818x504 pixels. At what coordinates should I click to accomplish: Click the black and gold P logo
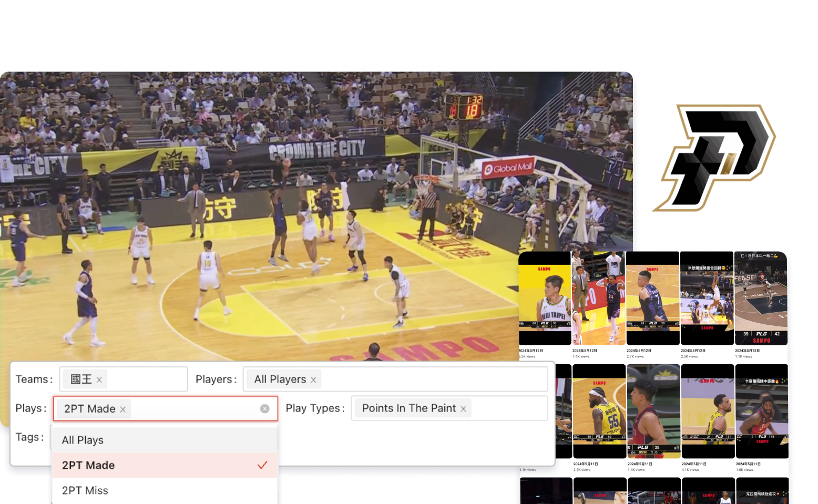click(714, 158)
